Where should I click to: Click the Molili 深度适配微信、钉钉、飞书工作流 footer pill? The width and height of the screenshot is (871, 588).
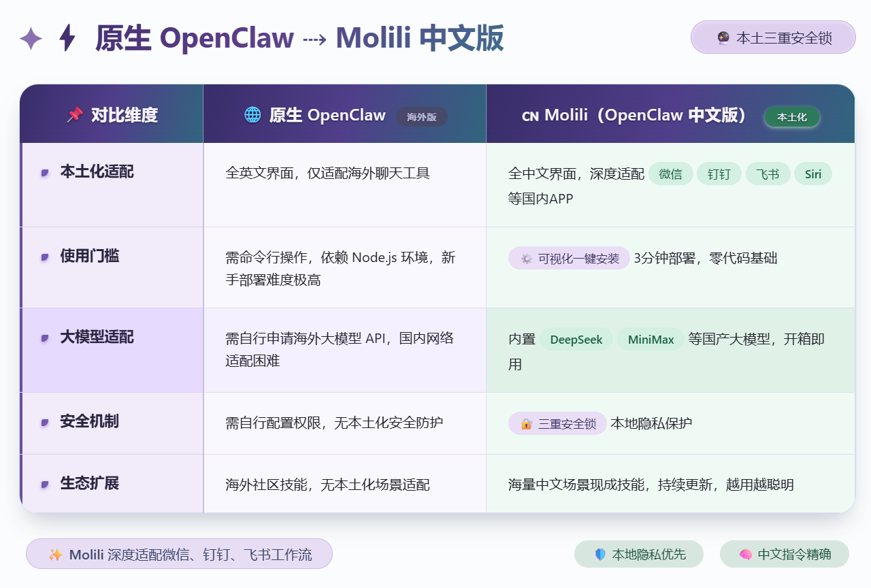179,554
